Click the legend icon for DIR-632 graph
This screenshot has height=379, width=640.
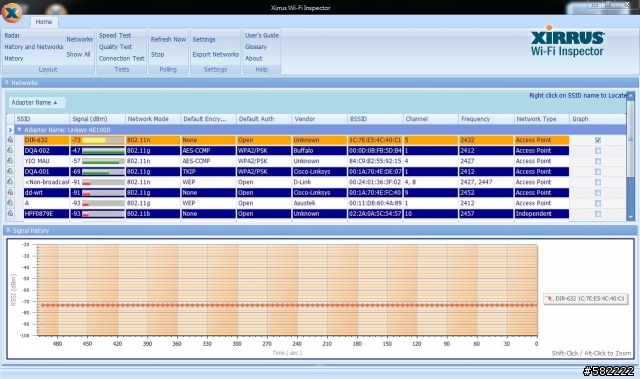549,299
